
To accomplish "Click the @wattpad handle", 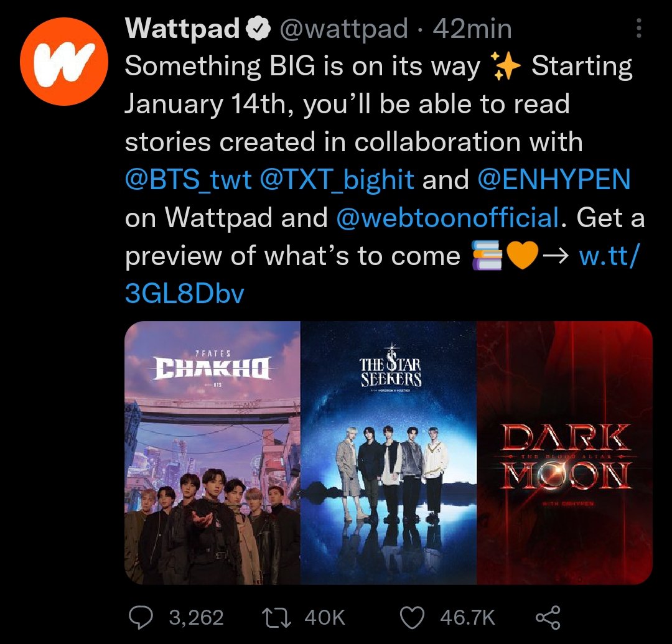I will 343,29.
